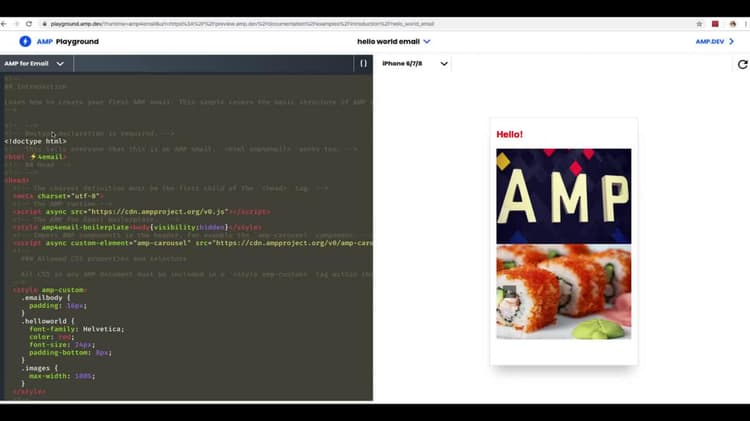Go forward with browser forward arrow
Viewport: 750px width, 421px height.
pyautogui.click(x=17, y=24)
